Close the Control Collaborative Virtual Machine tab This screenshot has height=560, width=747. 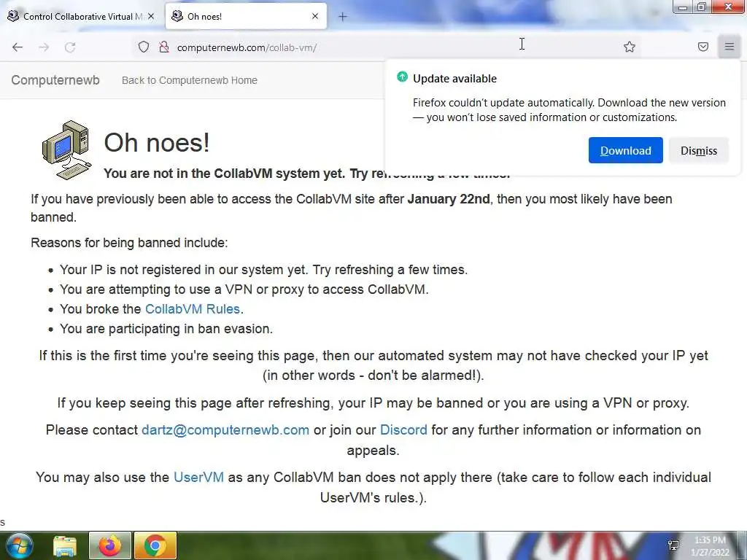point(151,16)
